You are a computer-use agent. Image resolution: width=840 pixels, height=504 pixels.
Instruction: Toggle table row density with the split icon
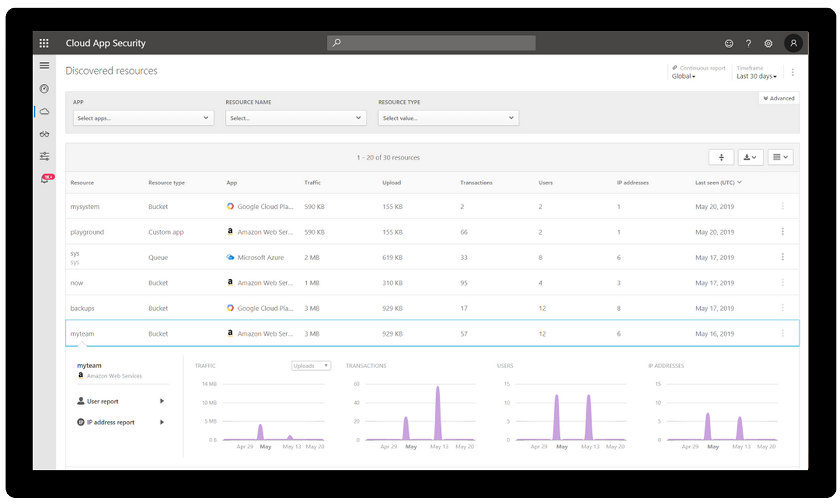coord(721,157)
